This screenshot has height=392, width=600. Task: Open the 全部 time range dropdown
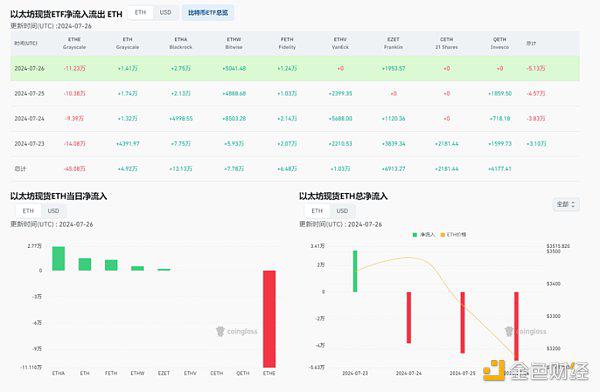coord(566,204)
